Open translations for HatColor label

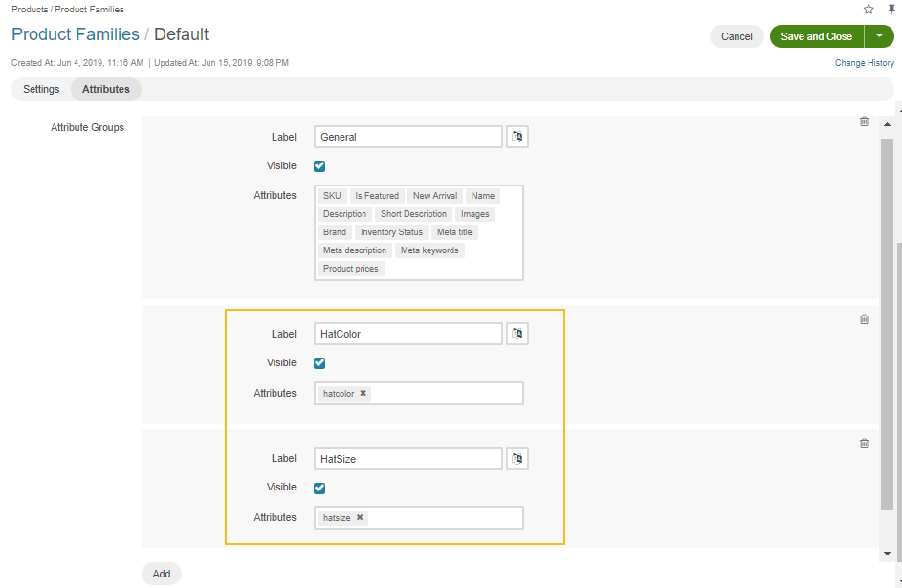tap(517, 334)
